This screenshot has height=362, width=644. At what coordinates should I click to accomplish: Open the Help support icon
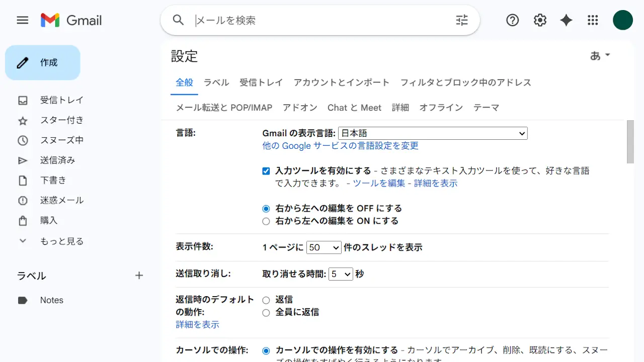512,20
